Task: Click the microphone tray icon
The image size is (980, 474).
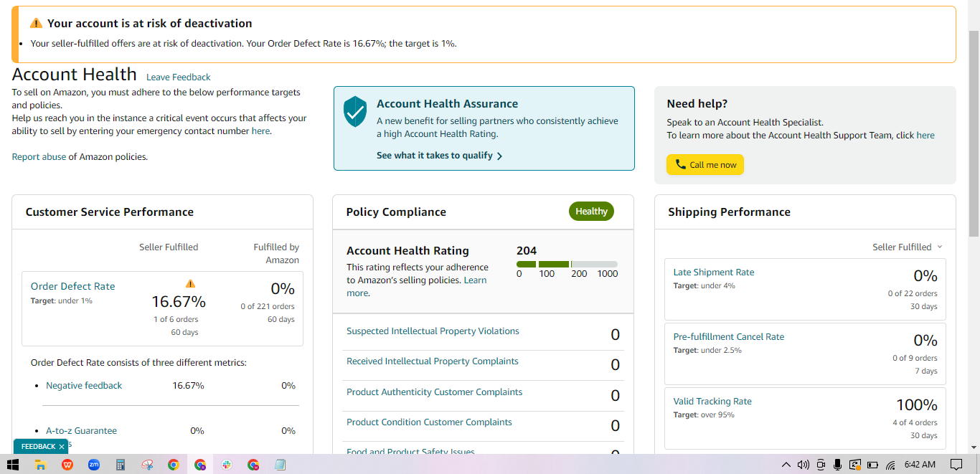Action: 837,465
